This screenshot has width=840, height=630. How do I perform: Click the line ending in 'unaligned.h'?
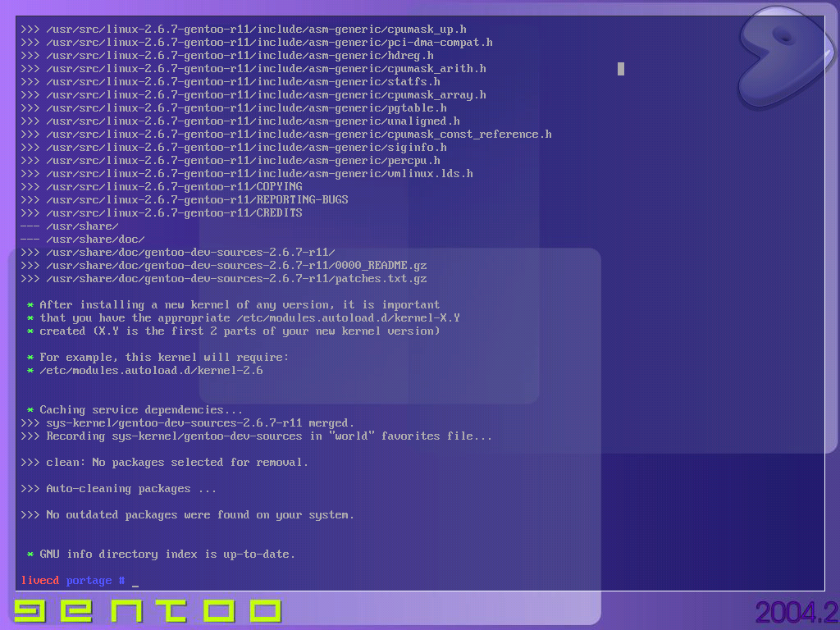coord(240,121)
